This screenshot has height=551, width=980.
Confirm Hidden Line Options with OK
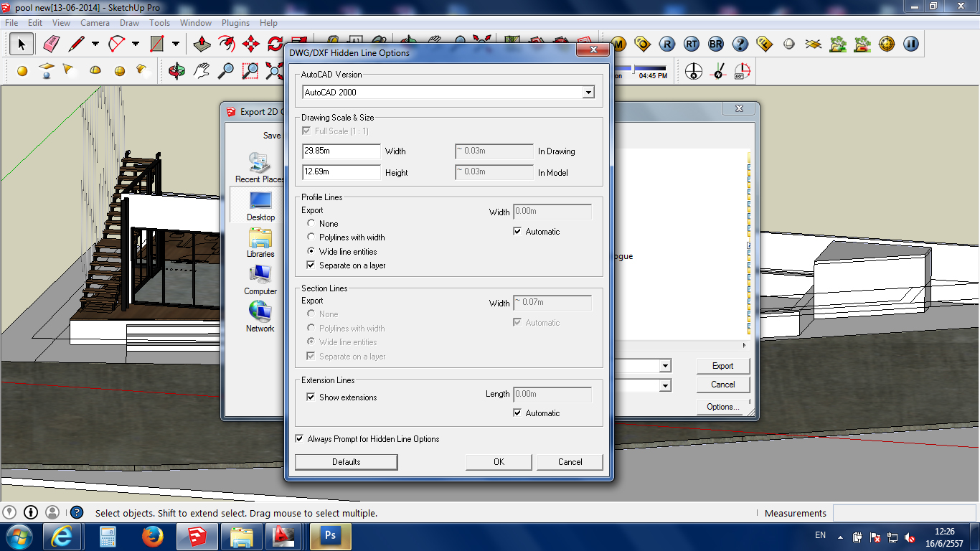pos(499,462)
